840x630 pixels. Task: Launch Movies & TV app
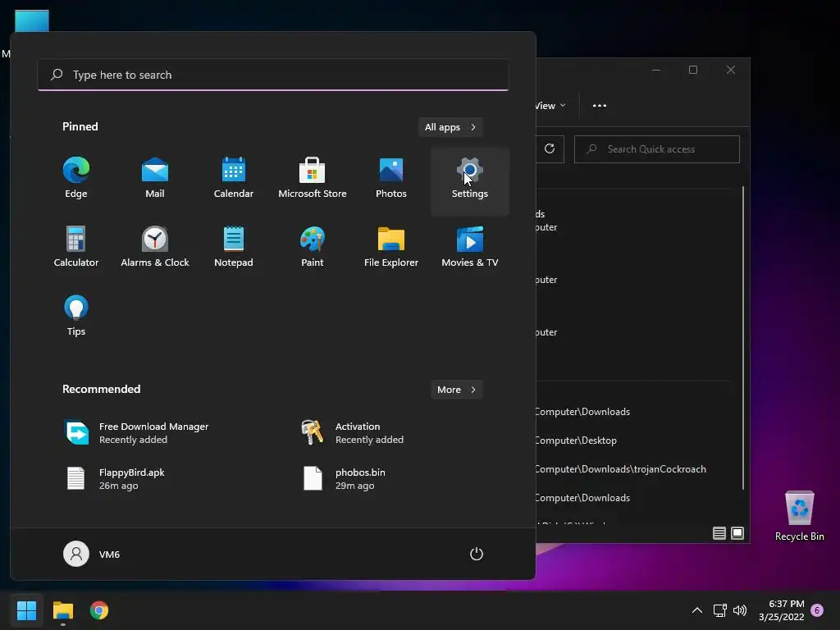tap(470, 247)
